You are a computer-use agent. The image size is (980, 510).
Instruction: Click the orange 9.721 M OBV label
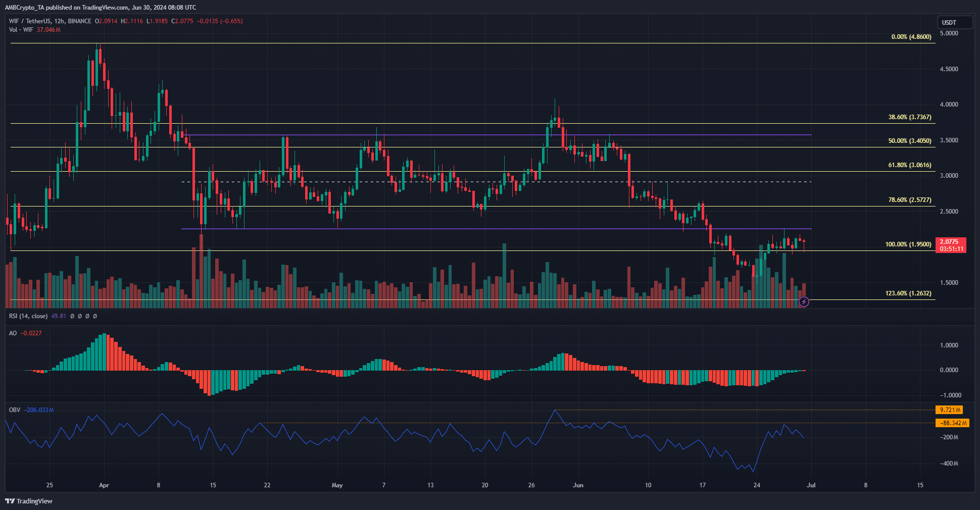click(x=950, y=410)
